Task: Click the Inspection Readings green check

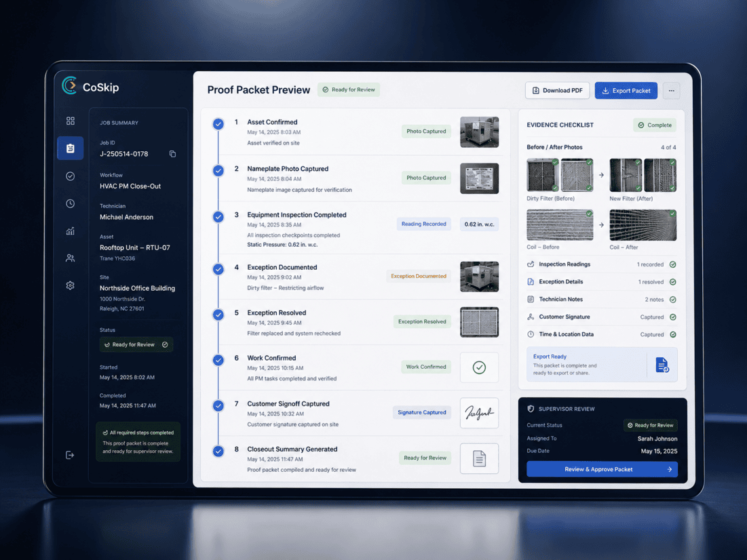Action: [x=672, y=264]
